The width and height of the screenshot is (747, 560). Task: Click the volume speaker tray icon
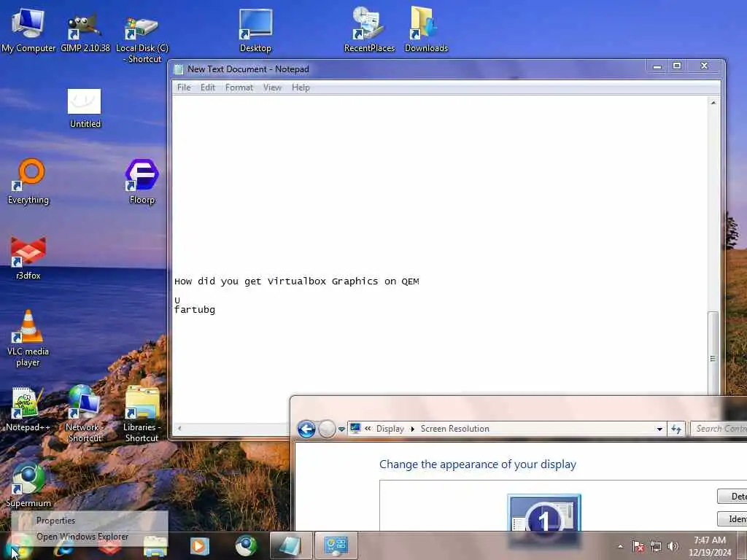coord(673,546)
